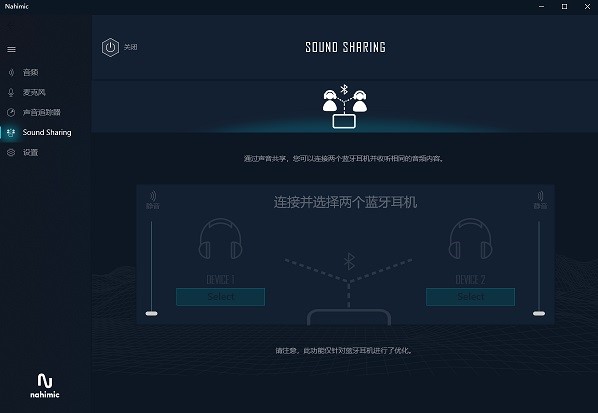Click the Device 1 headphone icon
Viewport: 598px width, 413px height.
pyautogui.click(x=220, y=239)
